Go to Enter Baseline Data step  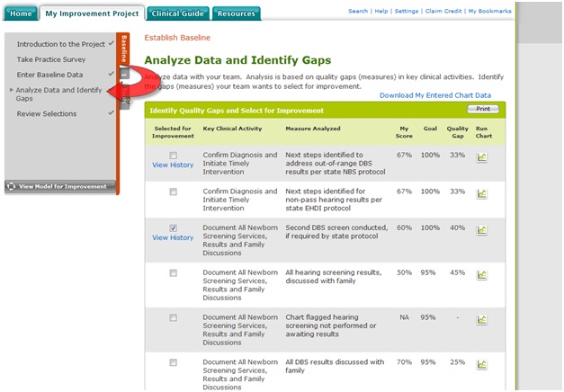(x=50, y=74)
